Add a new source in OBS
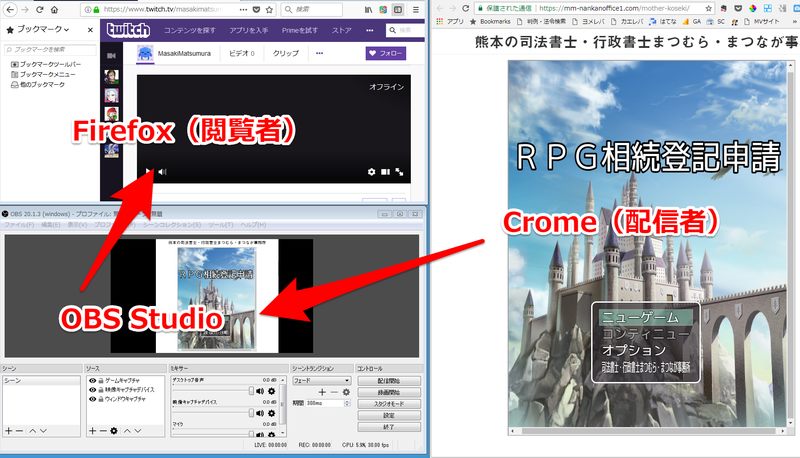Viewport: 800px width, 458px height. pyautogui.click(x=92, y=431)
